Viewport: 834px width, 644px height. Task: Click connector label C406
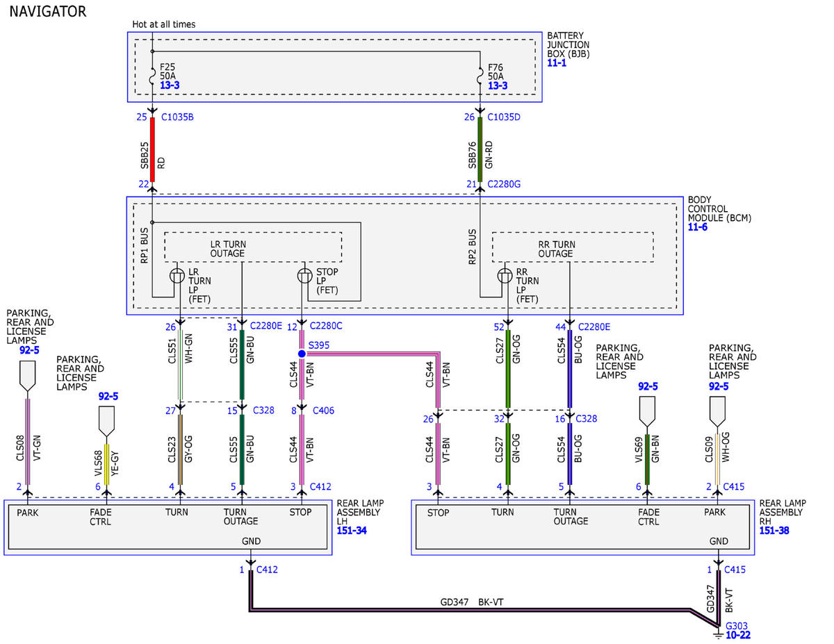323,411
